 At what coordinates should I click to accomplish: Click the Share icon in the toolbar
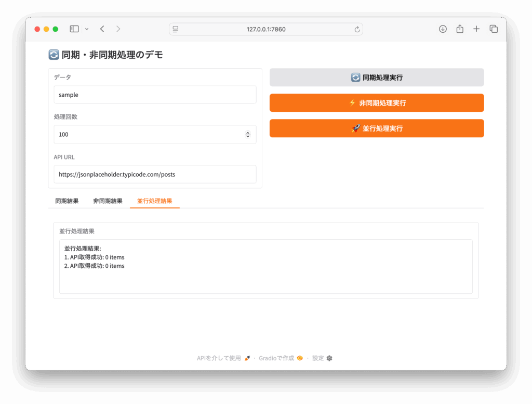pyautogui.click(x=460, y=29)
